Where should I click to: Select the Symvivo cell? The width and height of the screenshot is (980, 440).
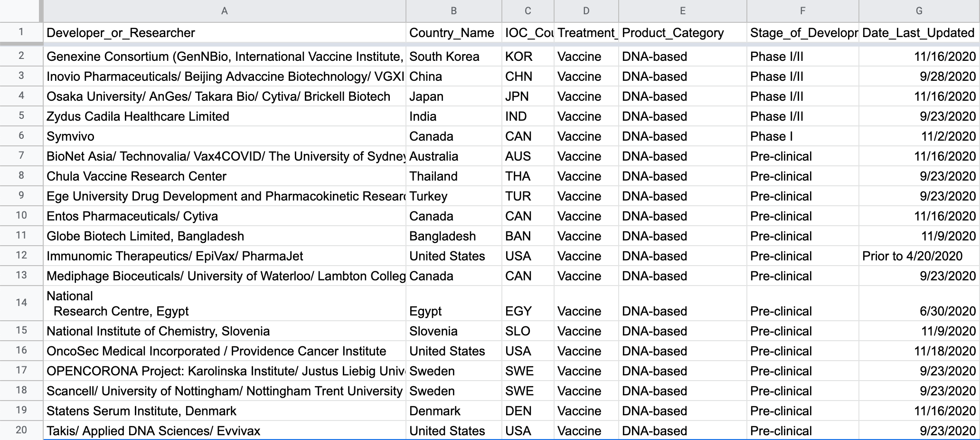point(70,136)
